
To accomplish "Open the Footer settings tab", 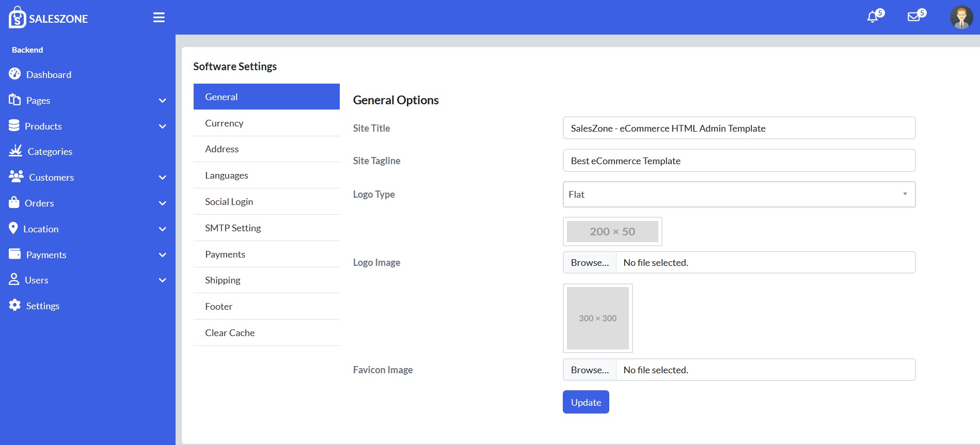I will [x=266, y=307].
